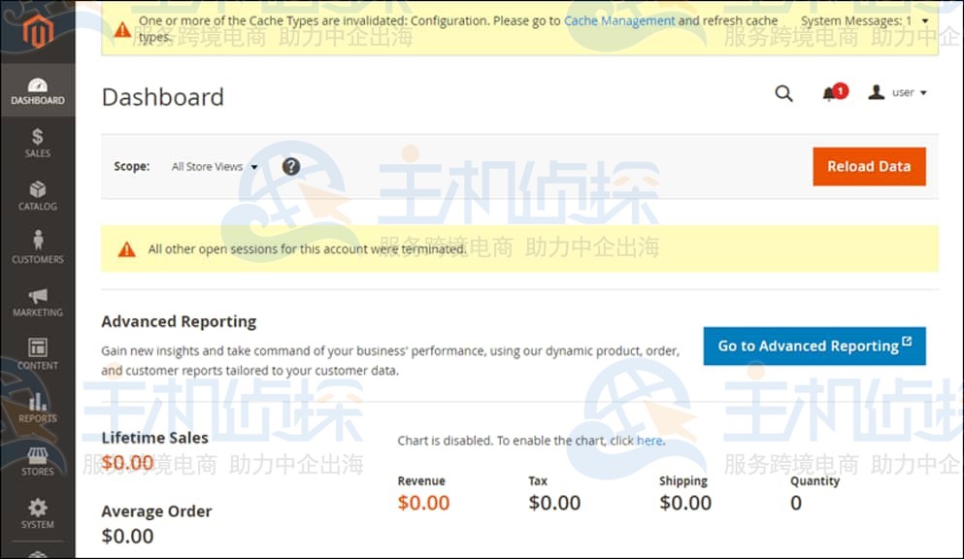Image resolution: width=964 pixels, height=560 pixels.
Task: Click Go to Advanced Reporting
Action: click(x=814, y=346)
